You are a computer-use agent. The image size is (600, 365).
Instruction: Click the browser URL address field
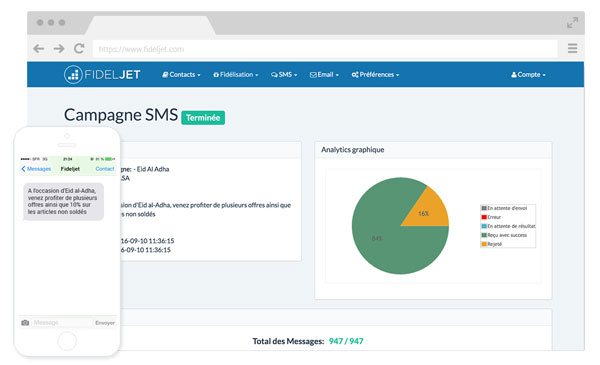click(x=325, y=49)
